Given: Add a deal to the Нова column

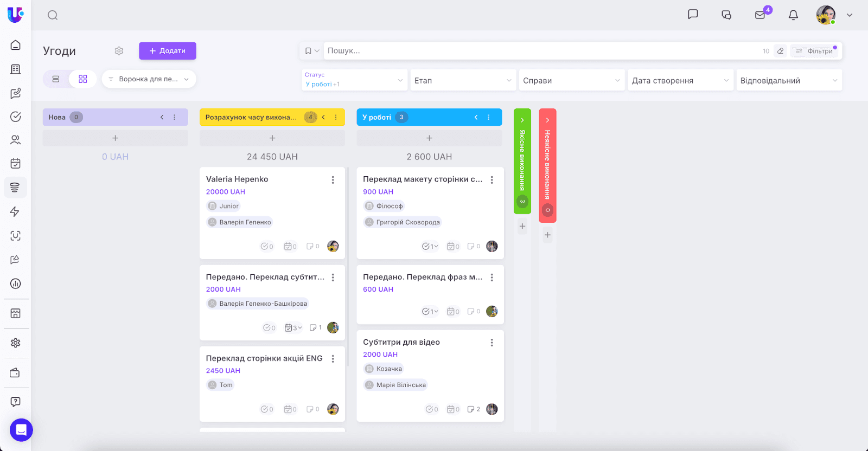Looking at the screenshot, I should (x=115, y=138).
